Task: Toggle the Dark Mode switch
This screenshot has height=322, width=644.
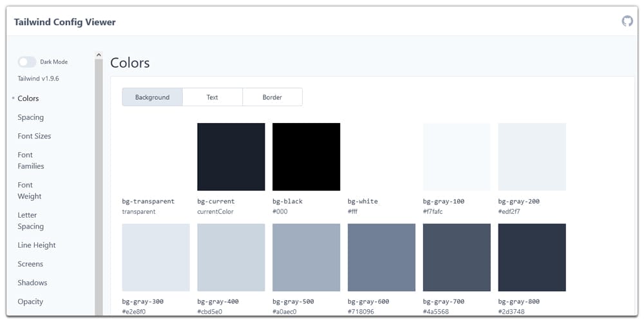Action: coord(27,62)
